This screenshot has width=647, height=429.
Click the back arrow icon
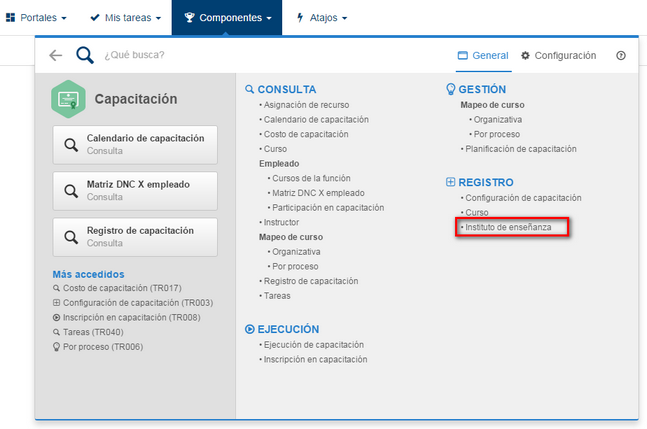56,55
